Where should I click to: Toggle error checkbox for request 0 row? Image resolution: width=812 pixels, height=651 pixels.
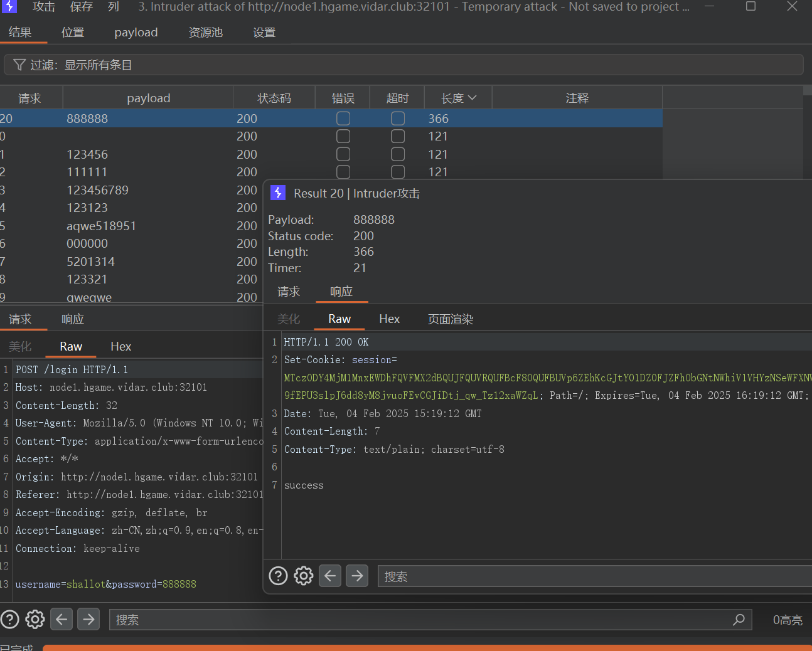[343, 136]
